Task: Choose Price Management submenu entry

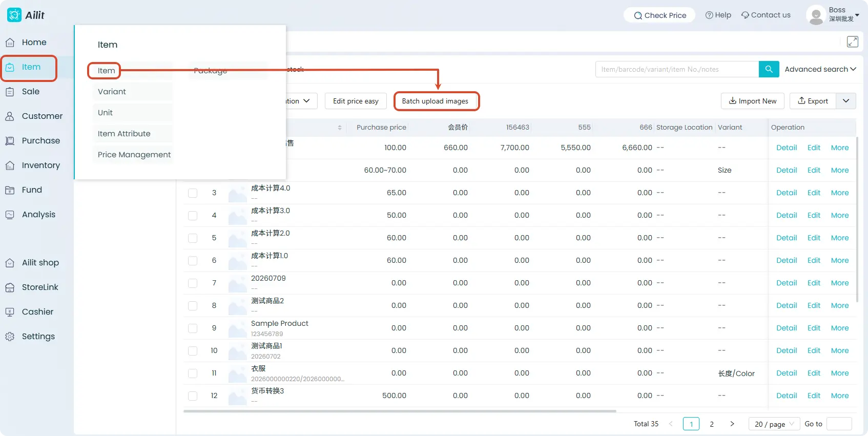Action: click(133, 155)
